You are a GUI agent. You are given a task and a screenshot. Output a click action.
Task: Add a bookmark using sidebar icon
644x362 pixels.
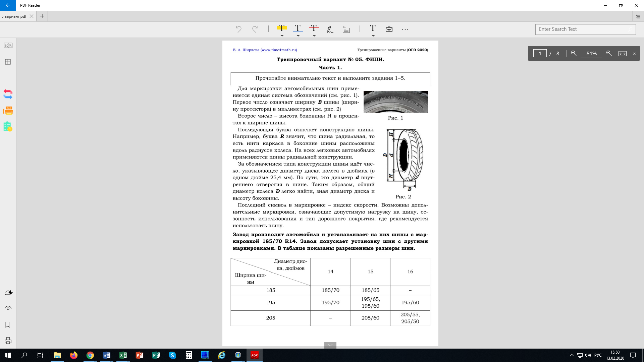8,324
